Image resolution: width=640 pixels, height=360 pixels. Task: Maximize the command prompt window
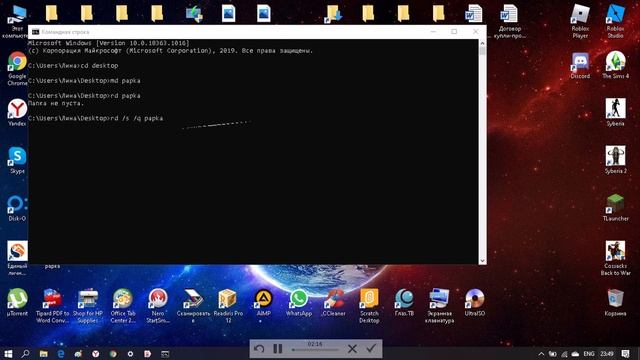coord(454,32)
